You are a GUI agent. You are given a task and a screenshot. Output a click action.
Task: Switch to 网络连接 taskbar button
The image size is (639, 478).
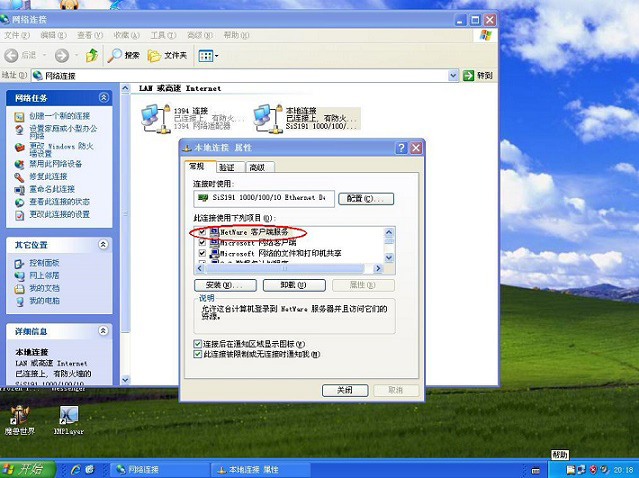click(x=159, y=469)
